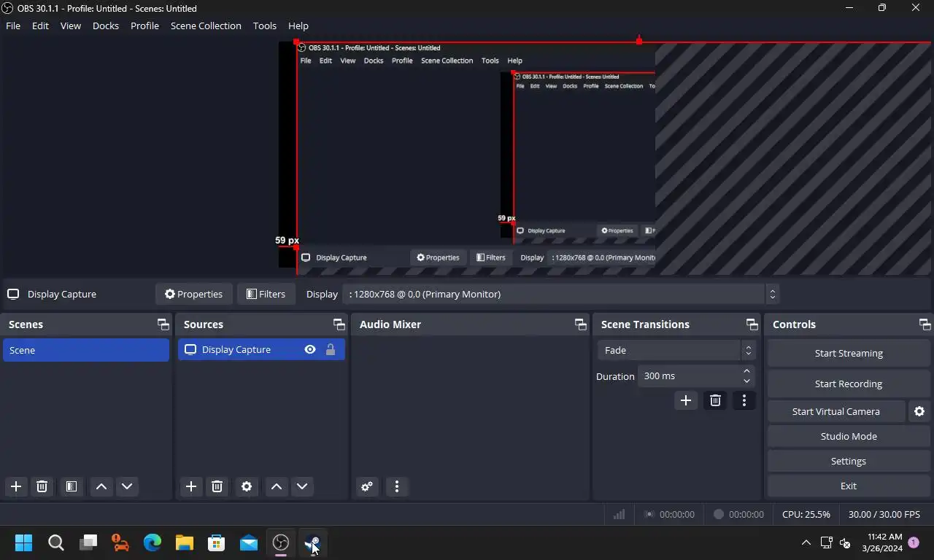Open the Edit menu
Image resolution: width=934 pixels, height=560 pixels.
pyautogui.click(x=40, y=26)
